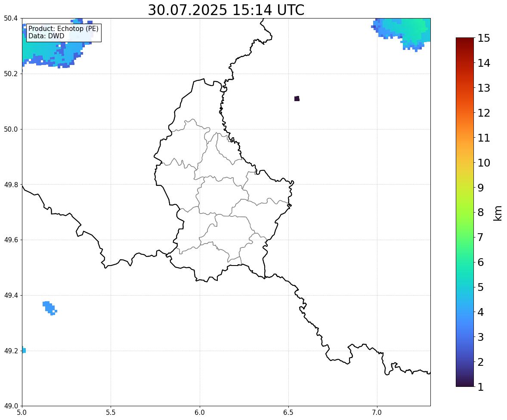Click the colorbar tick label "13"
This screenshot has width=507, height=420.
484,88
